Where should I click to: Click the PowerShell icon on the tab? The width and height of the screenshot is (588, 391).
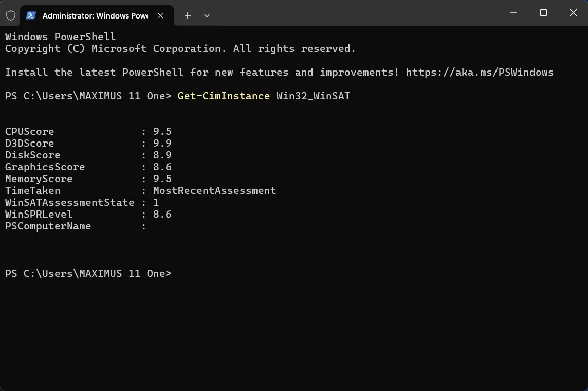coord(31,15)
